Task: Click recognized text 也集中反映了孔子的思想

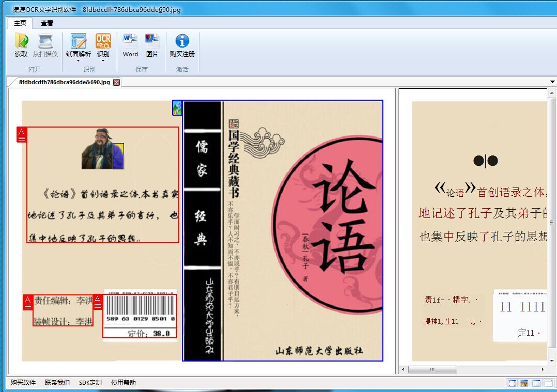Action: (x=484, y=236)
